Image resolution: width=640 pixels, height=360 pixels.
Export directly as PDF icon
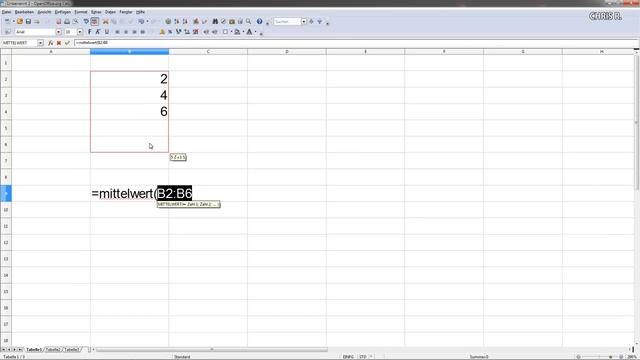pyautogui.click(x=59, y=21)
